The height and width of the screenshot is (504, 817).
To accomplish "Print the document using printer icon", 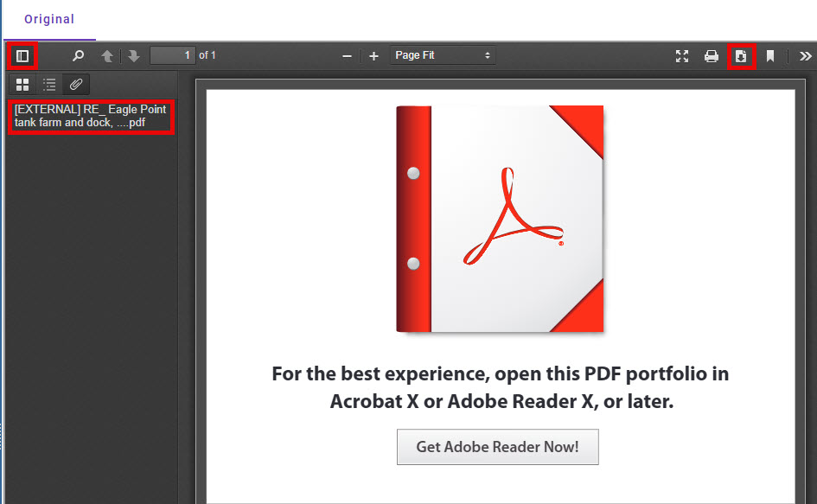I will (x=712, y=56).
